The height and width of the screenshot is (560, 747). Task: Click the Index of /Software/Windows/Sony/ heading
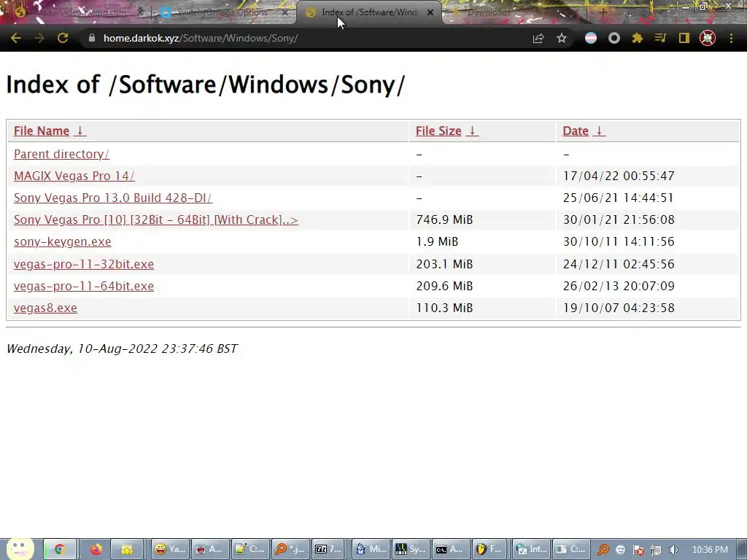pos(205,85)
